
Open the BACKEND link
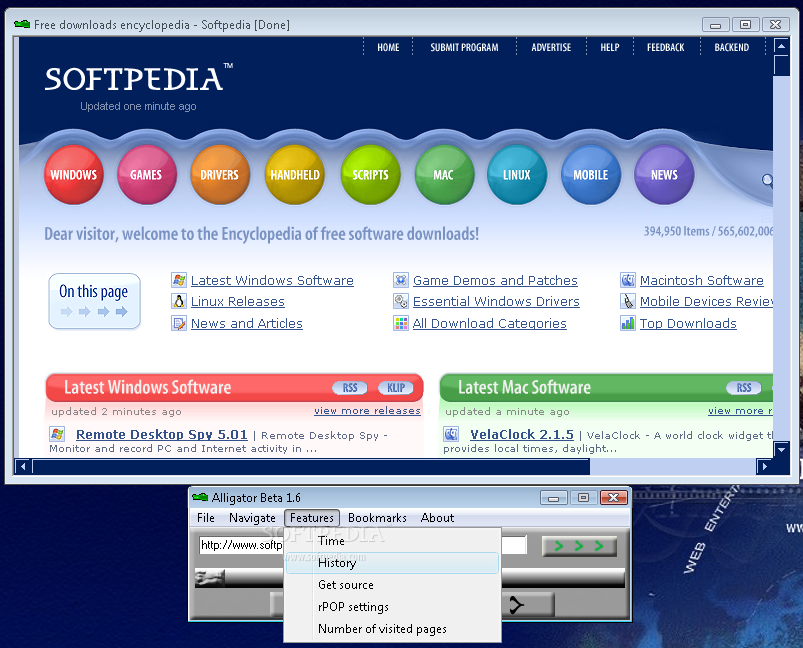pos(731,47)
